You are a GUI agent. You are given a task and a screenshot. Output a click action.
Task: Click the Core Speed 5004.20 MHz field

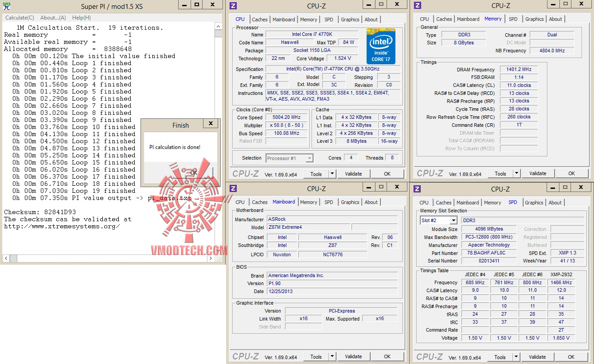point(287,117)
